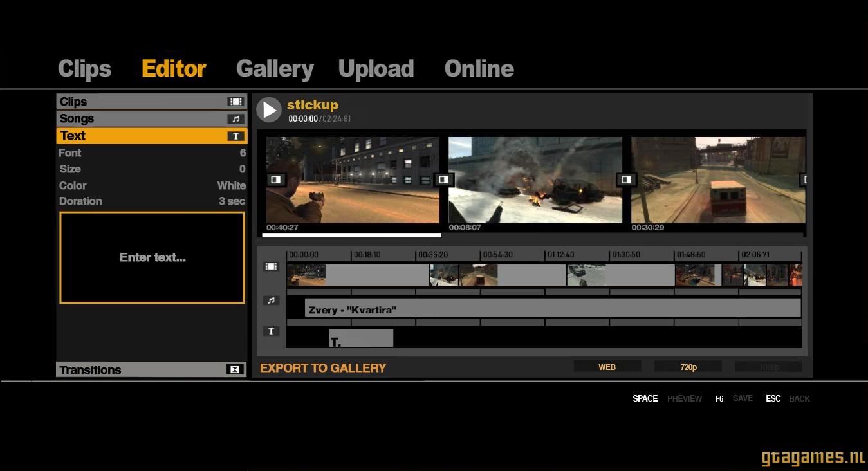
Task: Click the timecode 00:00:00 under title
Action: 303,119
